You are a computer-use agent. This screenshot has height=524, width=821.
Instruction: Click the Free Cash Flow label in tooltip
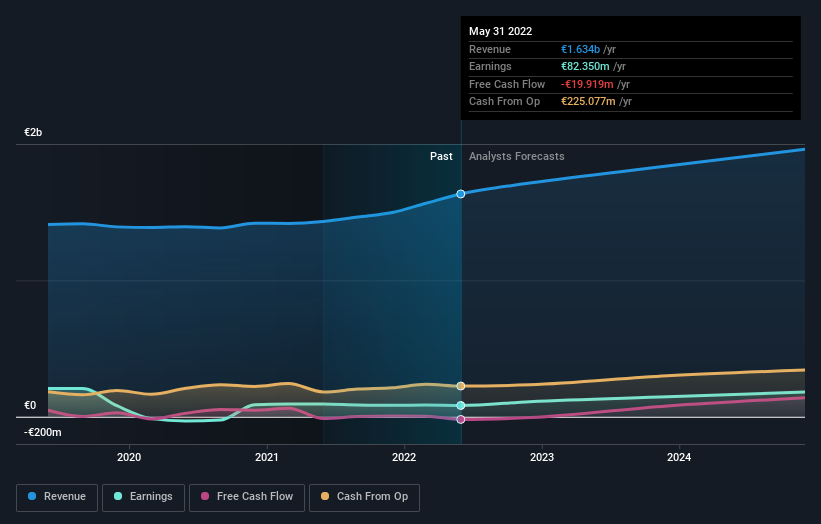pos(507,84)
